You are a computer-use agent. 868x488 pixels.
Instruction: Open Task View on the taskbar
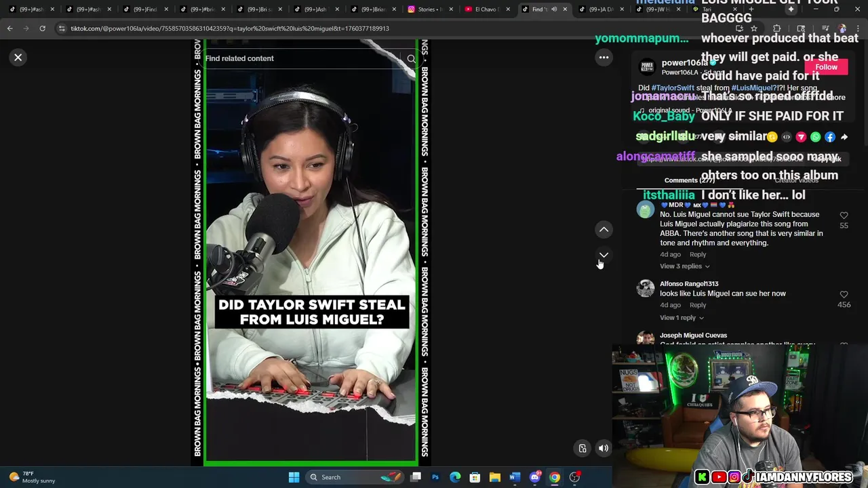point(416,477)
